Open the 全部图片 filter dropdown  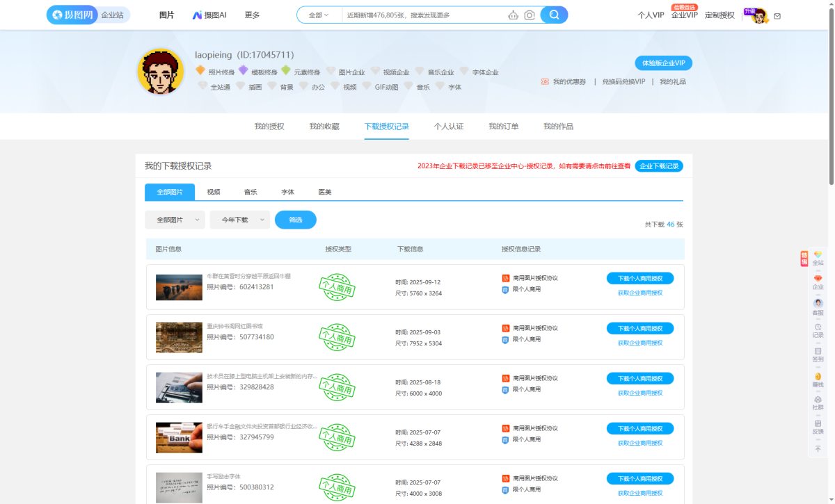(x=175, y=220)
